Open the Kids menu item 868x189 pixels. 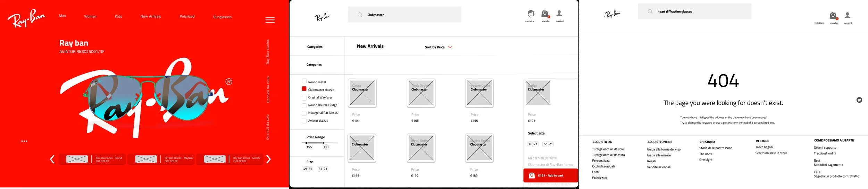click(118, 16)
